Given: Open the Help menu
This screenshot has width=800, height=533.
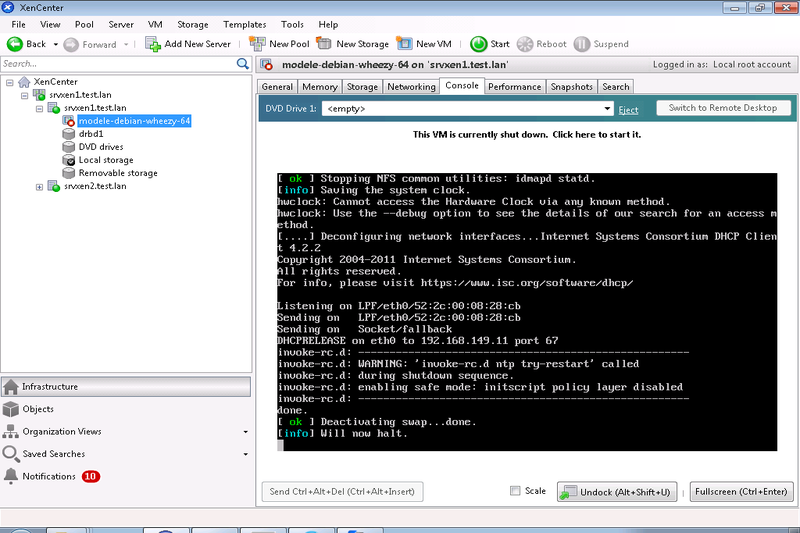Looking at the screenshot, I should pyautogui.click(x=328, y=24).
